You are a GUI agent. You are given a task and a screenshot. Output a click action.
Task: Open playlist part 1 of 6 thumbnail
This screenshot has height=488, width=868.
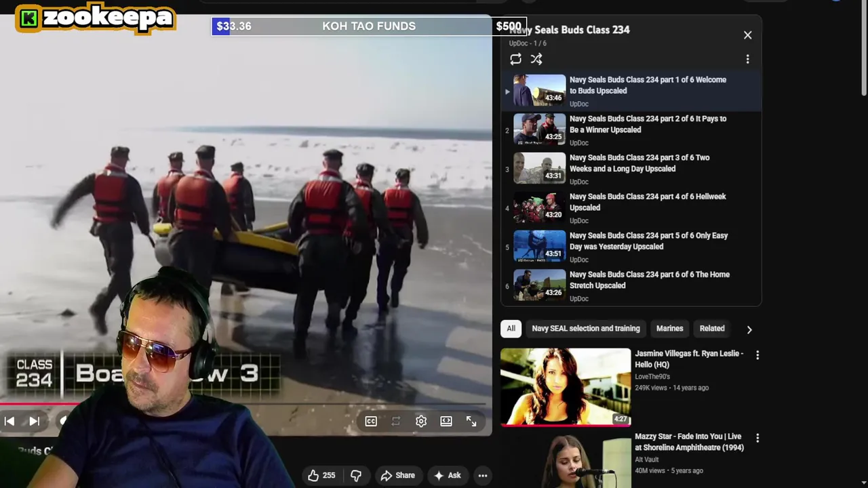click(x=539, y=90)
